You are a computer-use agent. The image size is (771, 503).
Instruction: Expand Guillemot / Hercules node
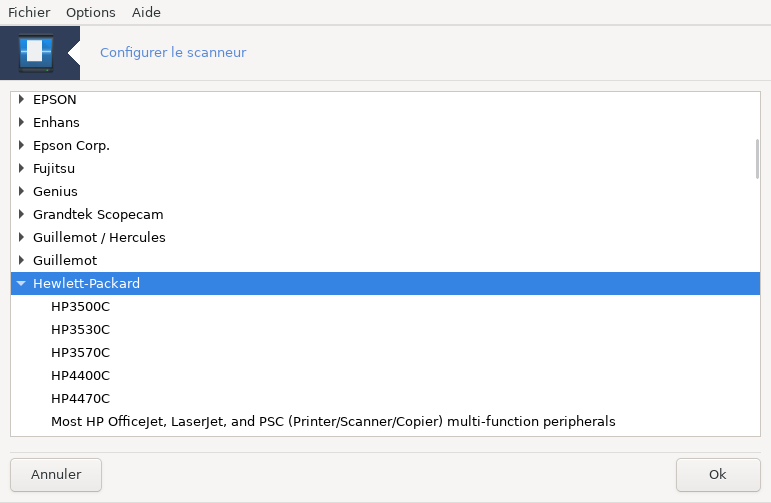22,237
